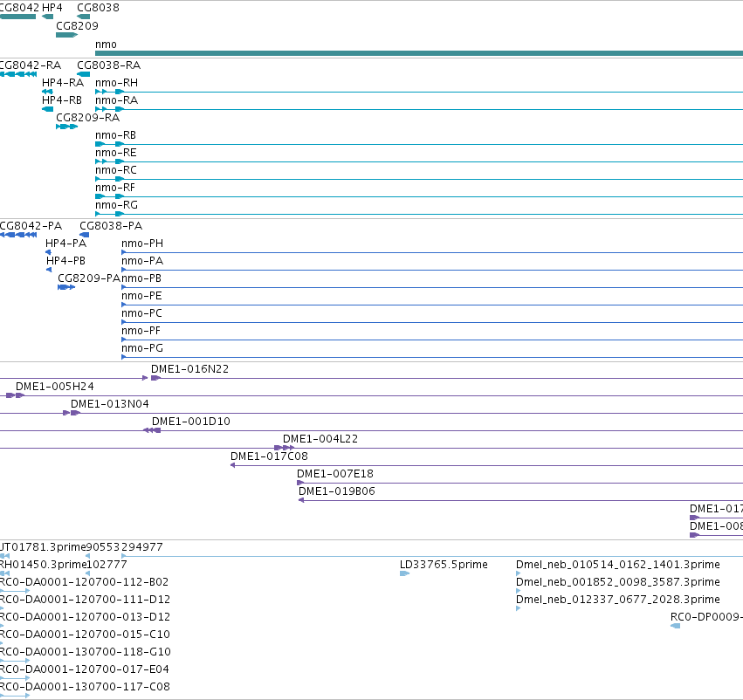Click DME1-013N04 clone label

click(110, 404)
